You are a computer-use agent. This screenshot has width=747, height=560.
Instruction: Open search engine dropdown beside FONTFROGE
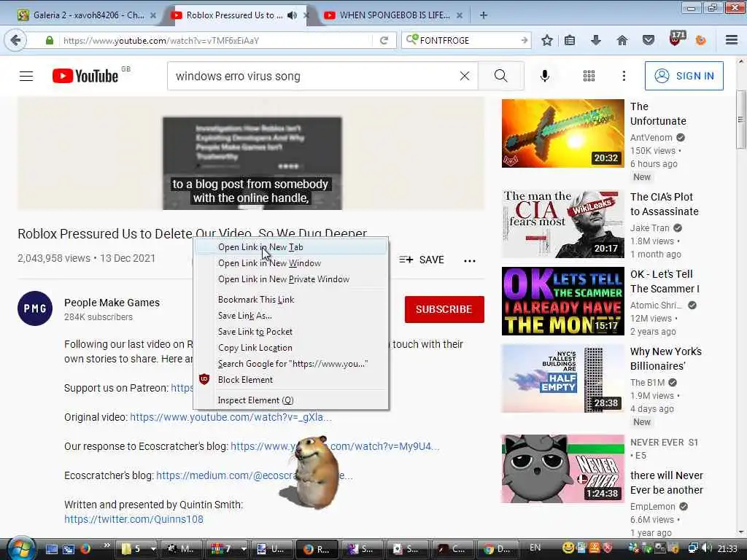click(413, 39)
